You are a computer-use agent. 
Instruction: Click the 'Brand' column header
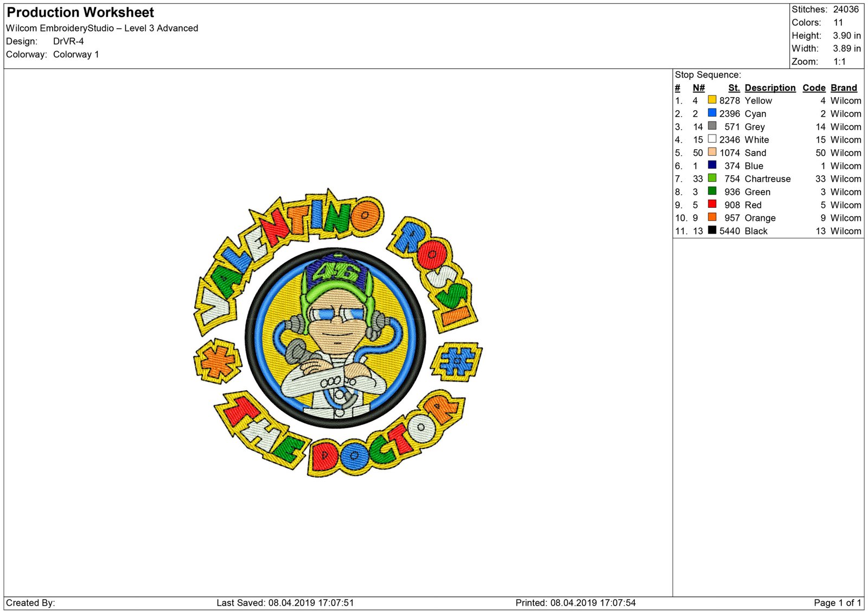click(844, 88)
